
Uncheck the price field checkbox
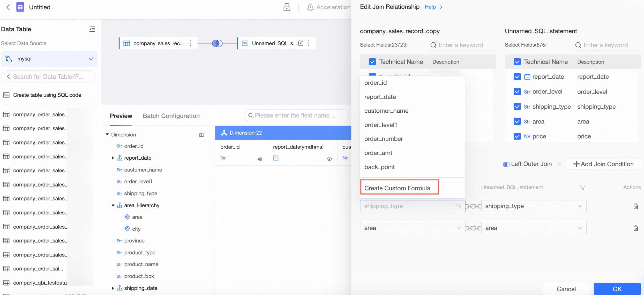(517, 136)
